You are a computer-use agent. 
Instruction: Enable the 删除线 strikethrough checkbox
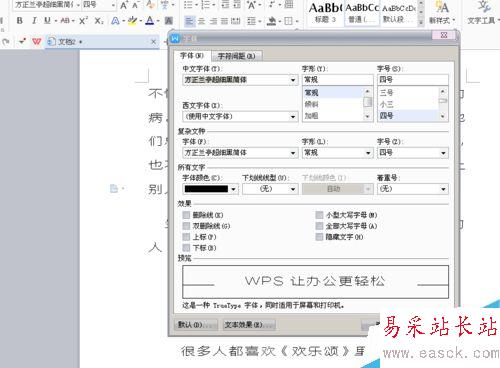pyautogui.click(x=186, y=215)
